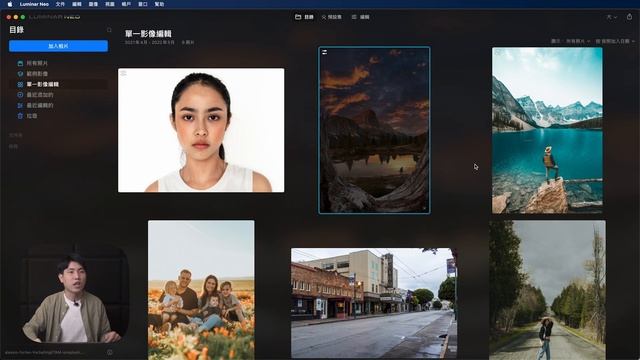The image size is (640, 360).
Task: Select the dark sunset lake thumbnail
Action: 374,130
